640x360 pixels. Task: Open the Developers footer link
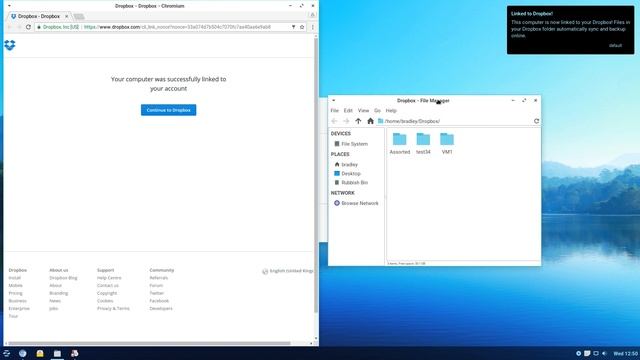pos(161,308)
